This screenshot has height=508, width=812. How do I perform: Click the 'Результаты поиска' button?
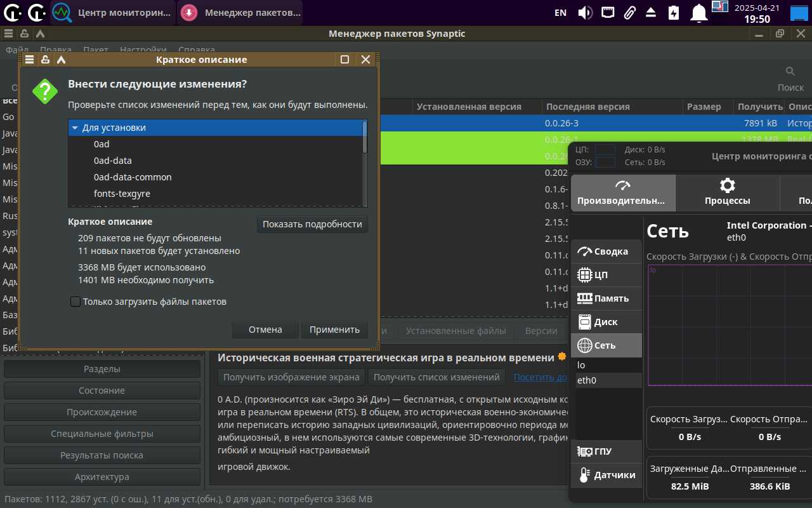click(x=102, y=455)
